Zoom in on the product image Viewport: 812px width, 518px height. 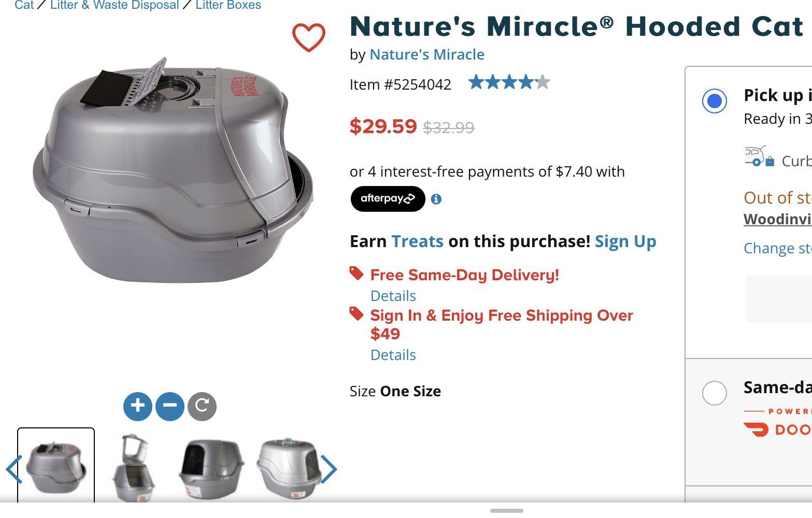138,406
